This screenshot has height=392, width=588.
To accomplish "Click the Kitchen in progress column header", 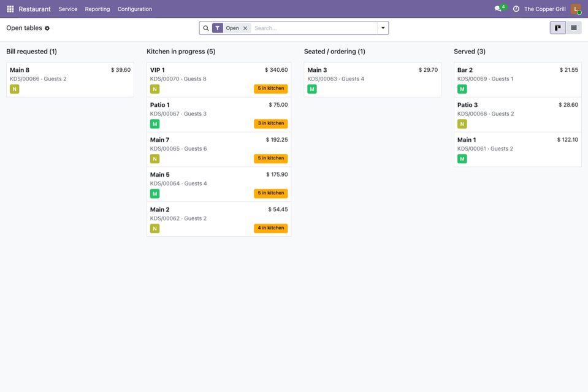I will click(181, 52).
